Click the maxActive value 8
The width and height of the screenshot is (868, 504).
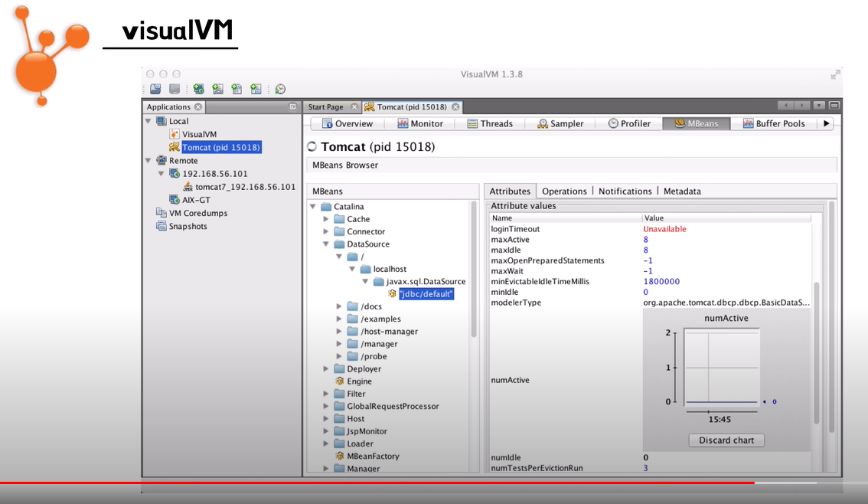pos(645,240)
